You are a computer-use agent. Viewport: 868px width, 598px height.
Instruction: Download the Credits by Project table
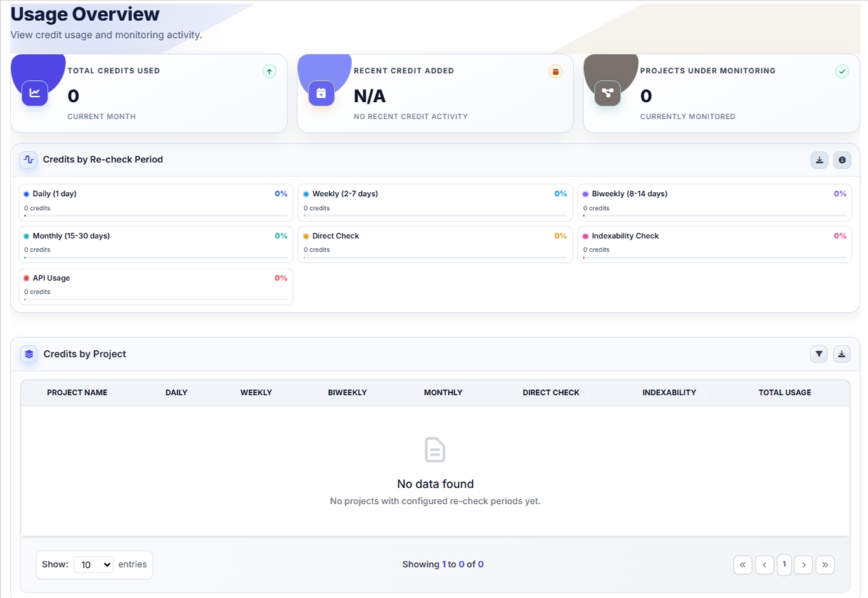[x=841, y=354]
